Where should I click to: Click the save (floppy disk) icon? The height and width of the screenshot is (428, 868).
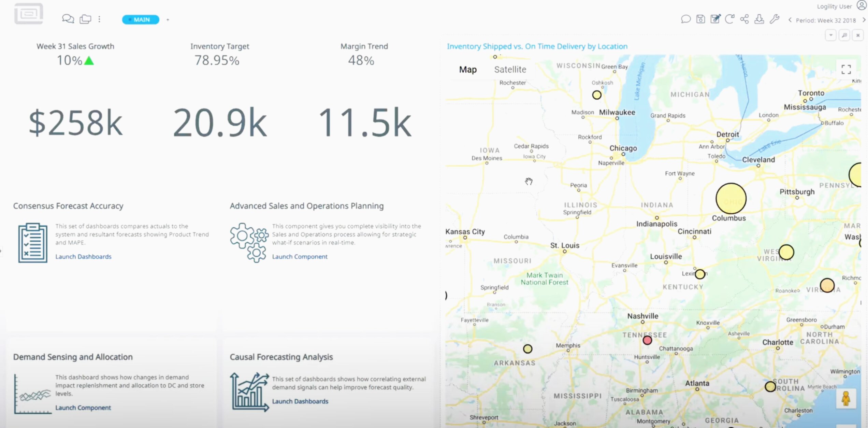700,19
